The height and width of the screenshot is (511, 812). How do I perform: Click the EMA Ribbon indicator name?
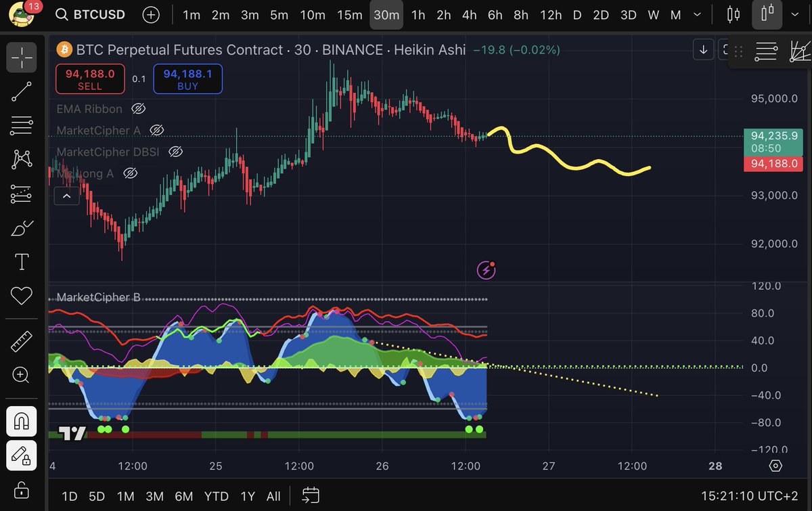pyautogui.click(x=89, y=109)
